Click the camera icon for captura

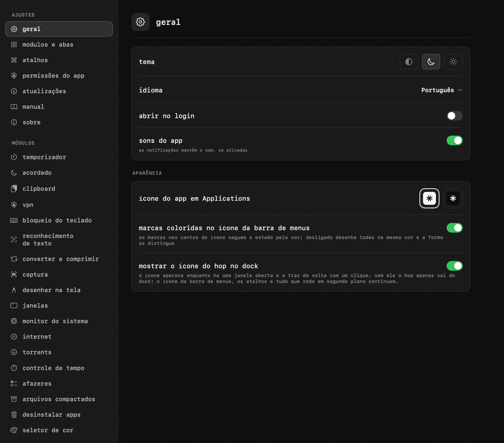[14, 274]
